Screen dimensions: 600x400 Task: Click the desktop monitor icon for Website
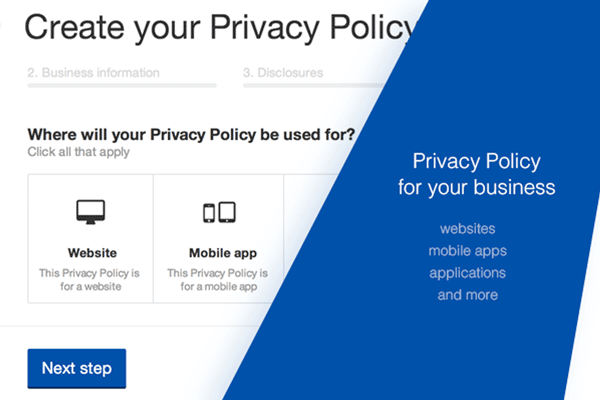click(91, 212)
